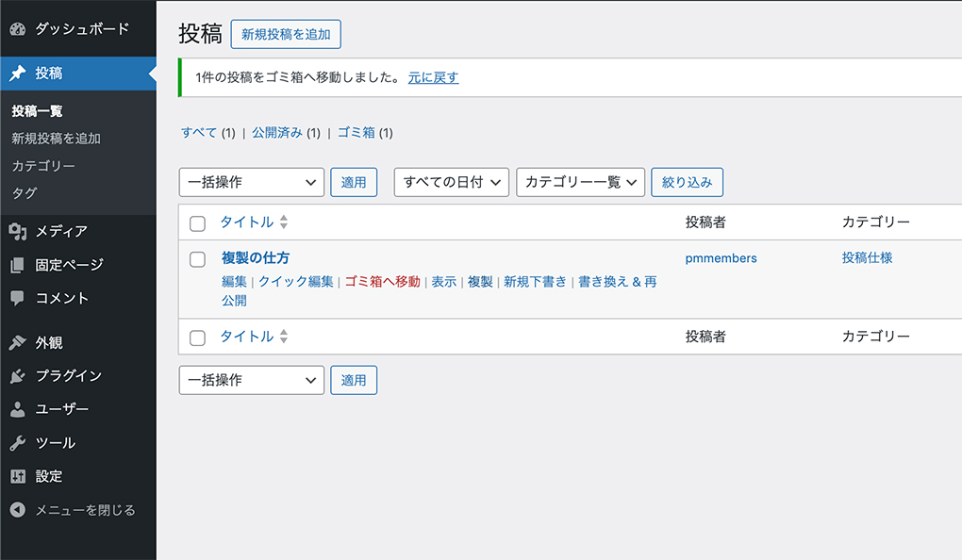Open カテゴリー submenu item under 投稿
Screen dimensions: 962x560
(43, 166)
